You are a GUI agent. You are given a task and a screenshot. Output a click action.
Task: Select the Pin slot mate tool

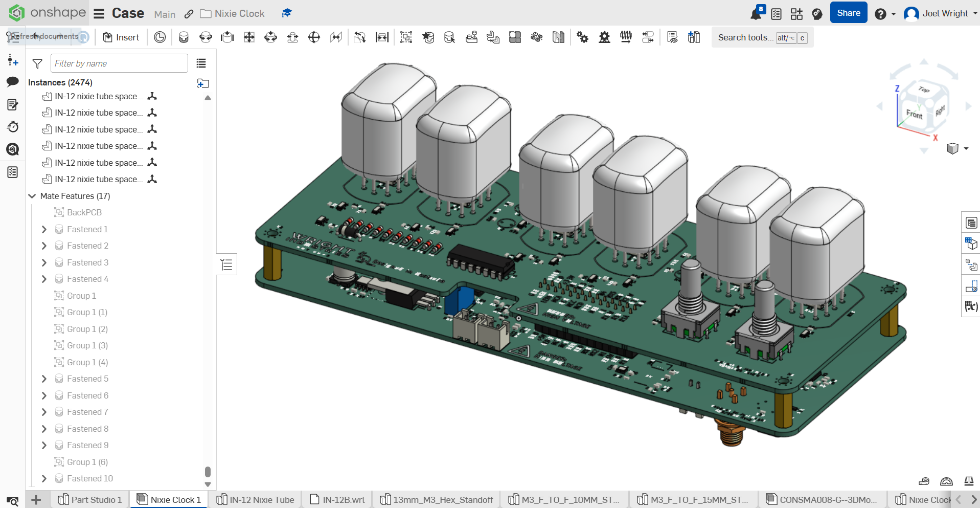(292, 37)
